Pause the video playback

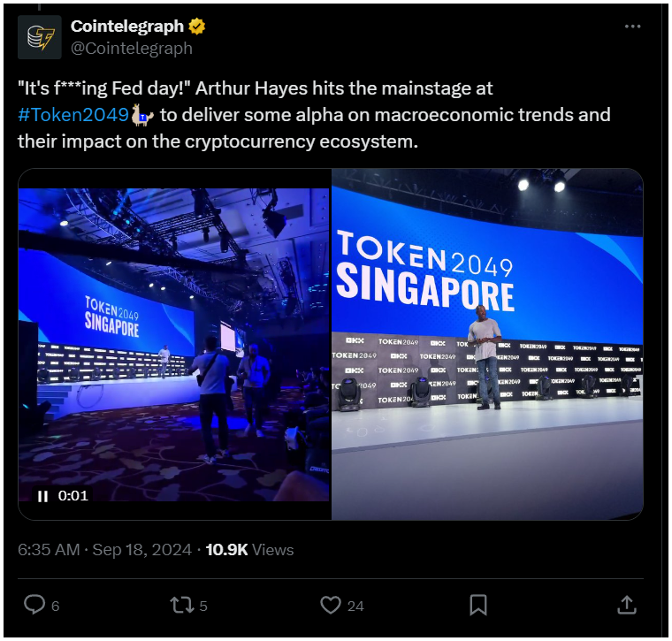point(42,496)
